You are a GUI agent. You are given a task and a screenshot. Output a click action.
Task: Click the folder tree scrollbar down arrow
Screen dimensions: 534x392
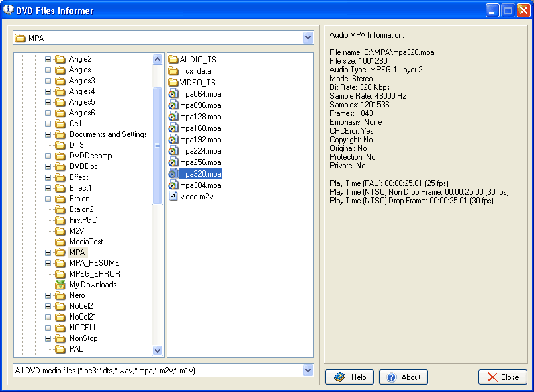158,350
